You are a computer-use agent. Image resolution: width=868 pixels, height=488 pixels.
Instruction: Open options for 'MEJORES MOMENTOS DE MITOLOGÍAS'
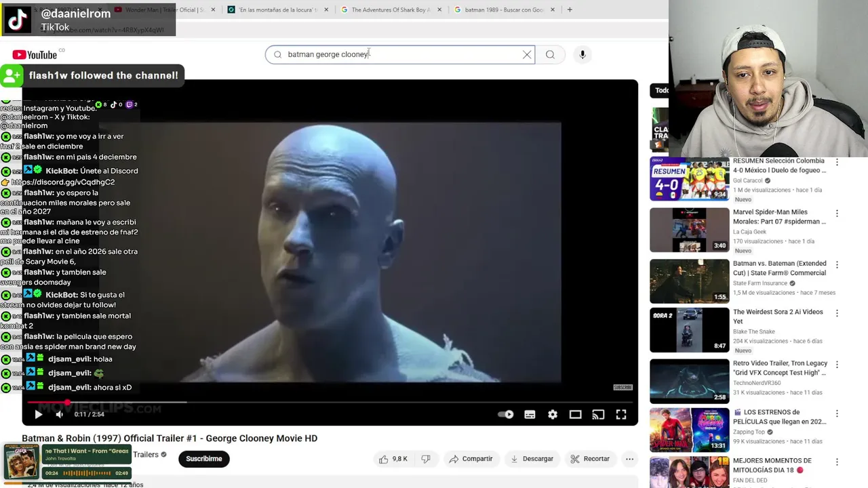click(x=837, y=462)
